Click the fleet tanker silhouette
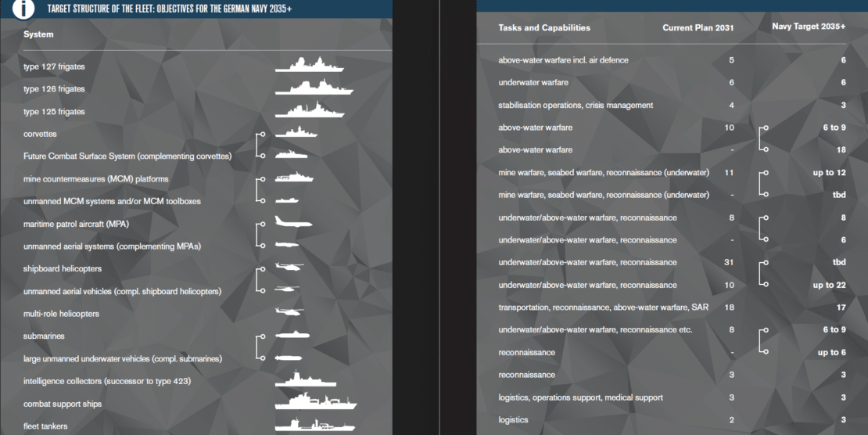Screen dimensions: 868x435 314,425
